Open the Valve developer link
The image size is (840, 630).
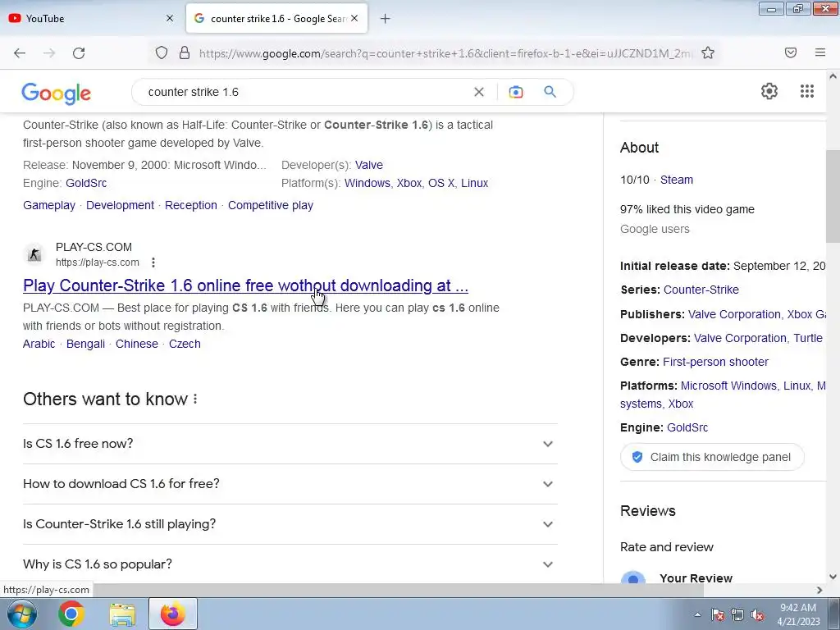pyautogui.click(x=368, y=165)
